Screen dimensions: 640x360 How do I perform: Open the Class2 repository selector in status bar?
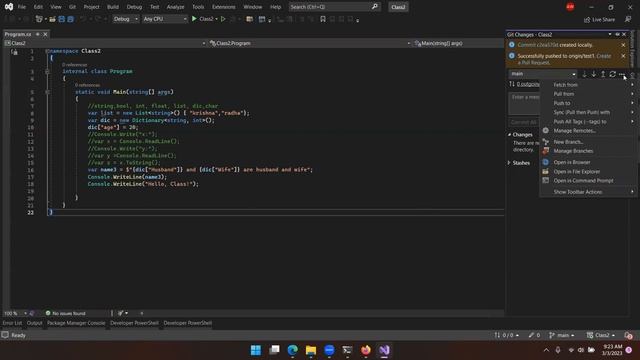[600, 335]
